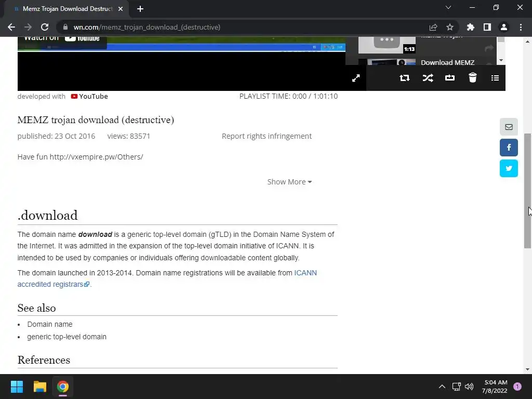Click the YouTube logo link

(89, 96)
